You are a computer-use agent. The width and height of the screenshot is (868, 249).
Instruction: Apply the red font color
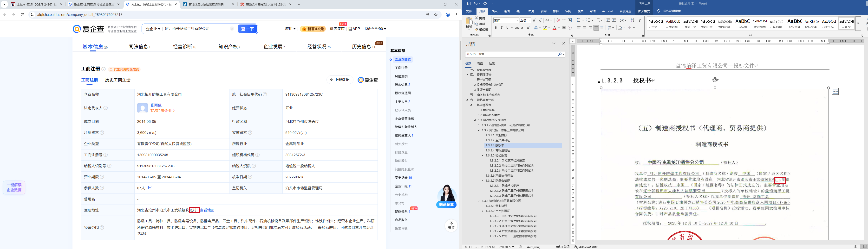(x=554, y=28)
